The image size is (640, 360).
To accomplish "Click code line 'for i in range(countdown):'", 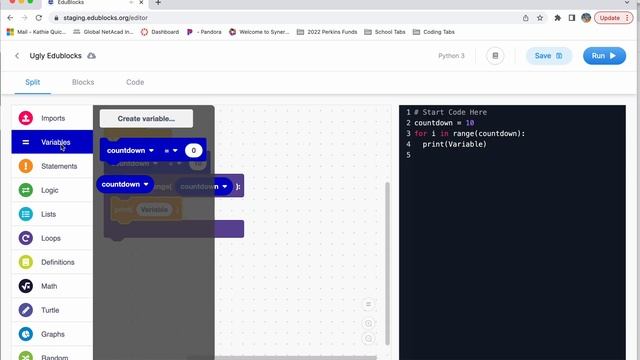I will pyautogui.click(x=469, y=133).
